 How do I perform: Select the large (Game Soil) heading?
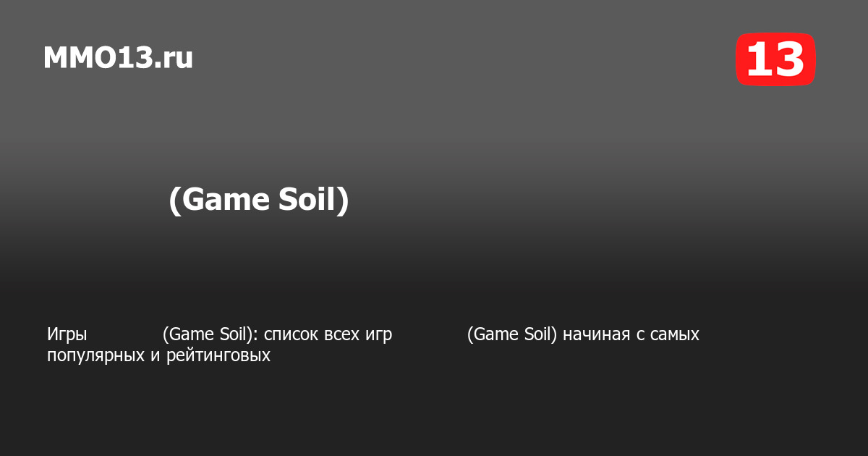(x=258, y=200)
